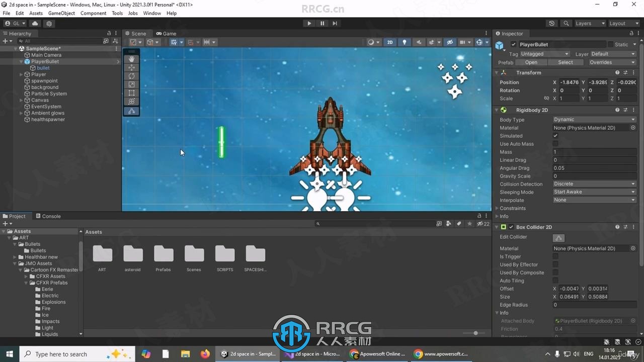Open the Window menu
The width and height of the screenshot is (644, 362).
pyautogui.click(x=152, y=13)
